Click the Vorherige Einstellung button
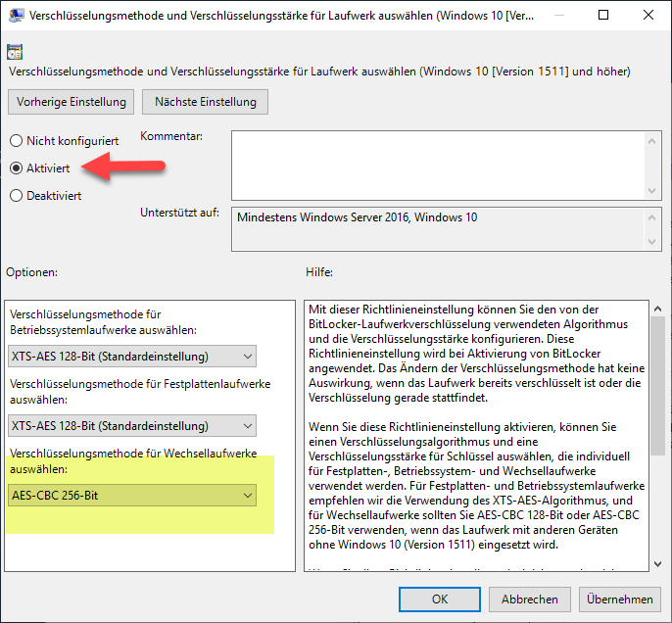Image resolution: width=672 pixels, height=623 pixels. coord(72,102)
